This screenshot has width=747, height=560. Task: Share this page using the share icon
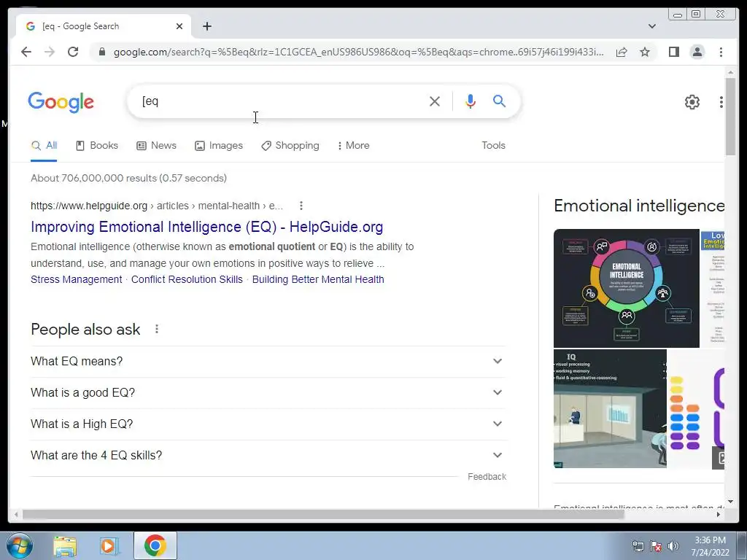click(622, 52)
